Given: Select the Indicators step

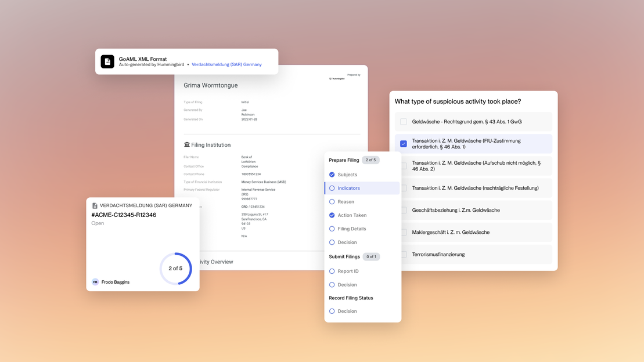Looking at the screenshot, I should pyautogui.click(x=349, y=188).
